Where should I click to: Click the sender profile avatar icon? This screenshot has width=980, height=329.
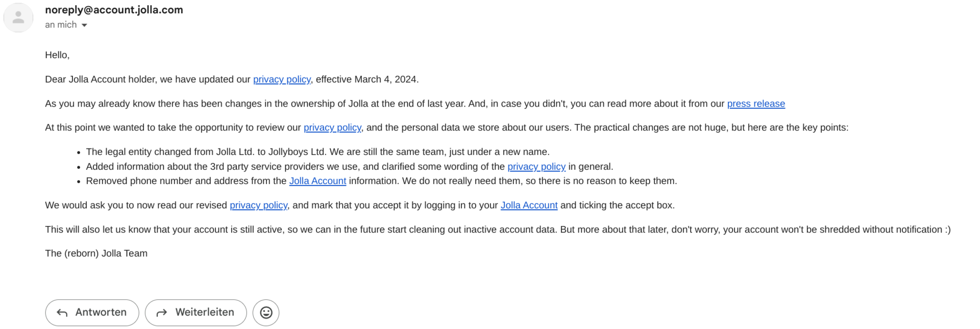18,18
